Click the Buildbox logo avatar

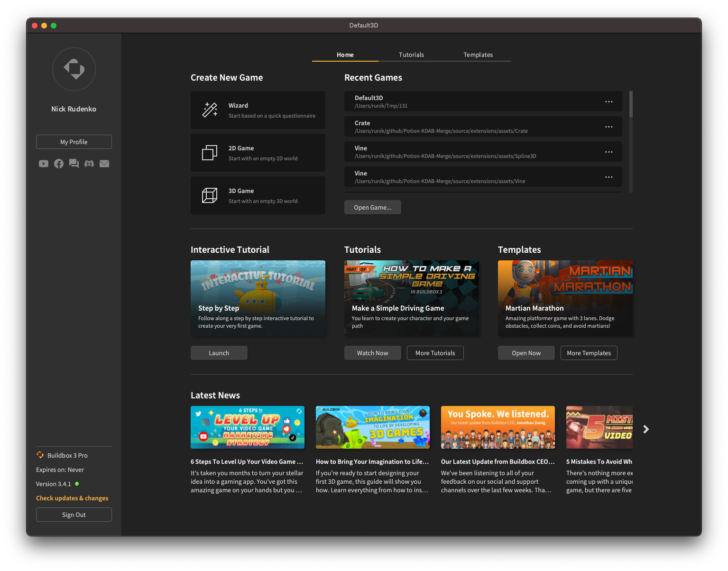(74, 69)
